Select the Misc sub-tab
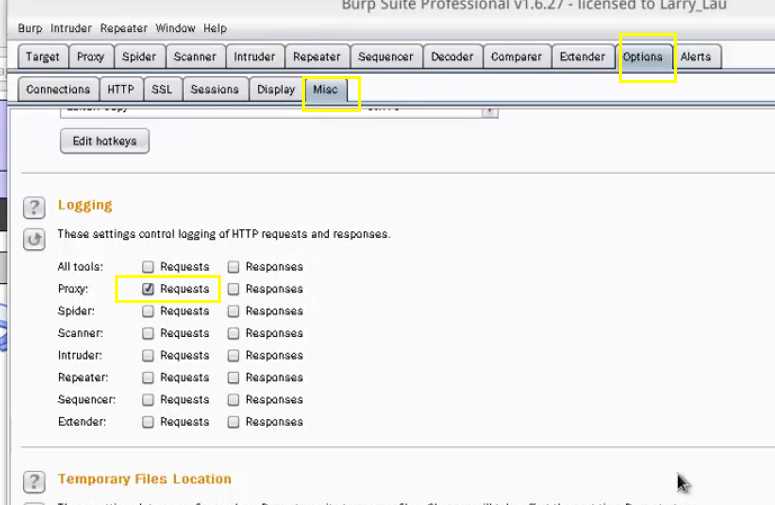This screenshot has width=775, height=505. pyautogui.click(x=326, y=89)
